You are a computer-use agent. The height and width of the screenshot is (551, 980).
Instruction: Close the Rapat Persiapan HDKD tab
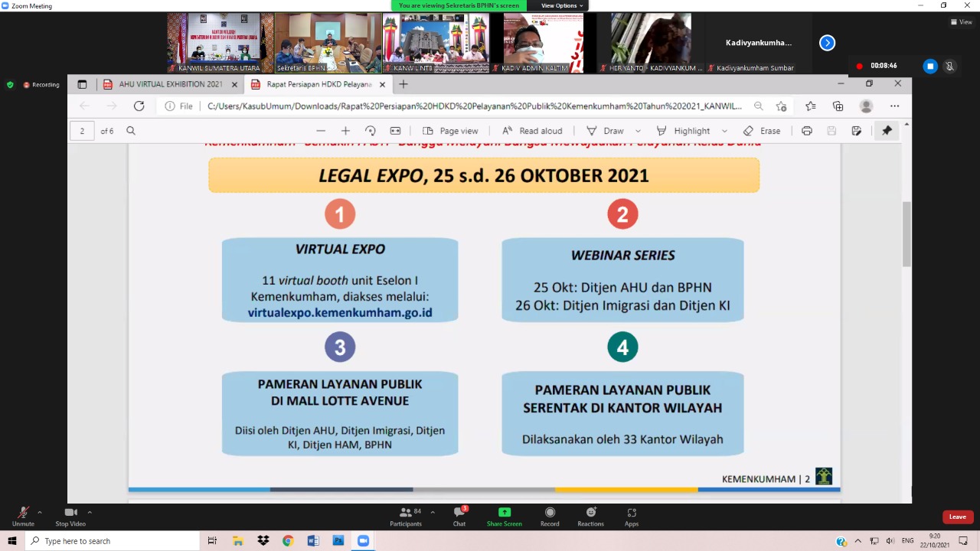point(382,84)
